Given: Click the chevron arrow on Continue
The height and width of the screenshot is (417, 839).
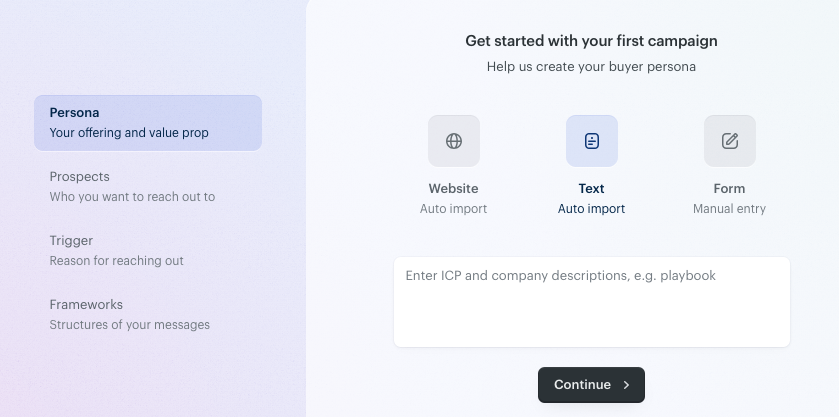Looking at the screenshot, I should pyautogui.click(x=627, y=385).
